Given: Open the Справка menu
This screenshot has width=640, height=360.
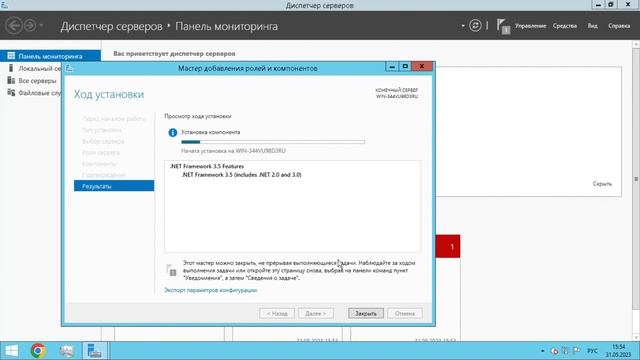Looking at the screenshot, I should (x=619, y=26).
